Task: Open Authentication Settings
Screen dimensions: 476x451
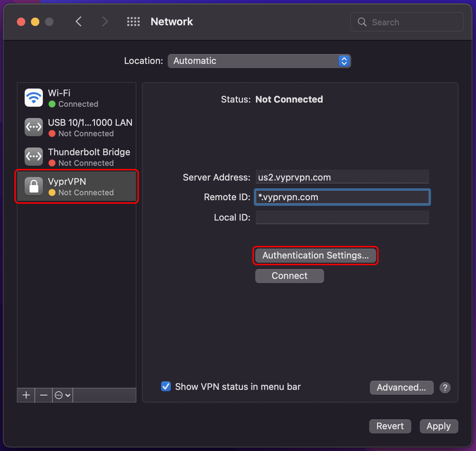Action: pos(315,255)
